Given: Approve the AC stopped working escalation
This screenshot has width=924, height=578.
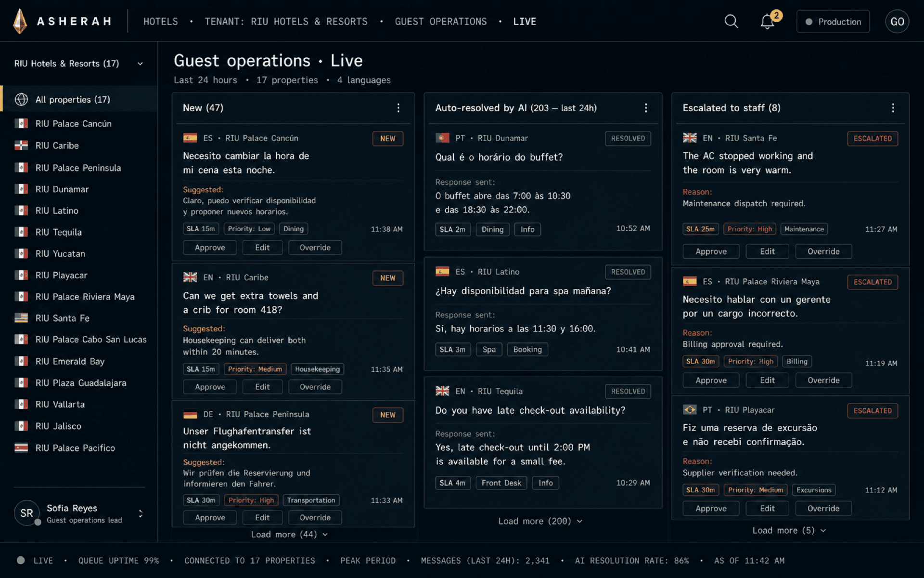Looking at the screenshot, I should click(x=711, y=251).
